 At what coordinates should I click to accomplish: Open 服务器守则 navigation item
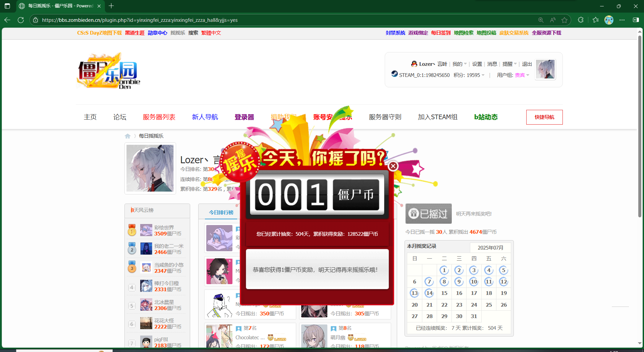(x=385, y=117)
